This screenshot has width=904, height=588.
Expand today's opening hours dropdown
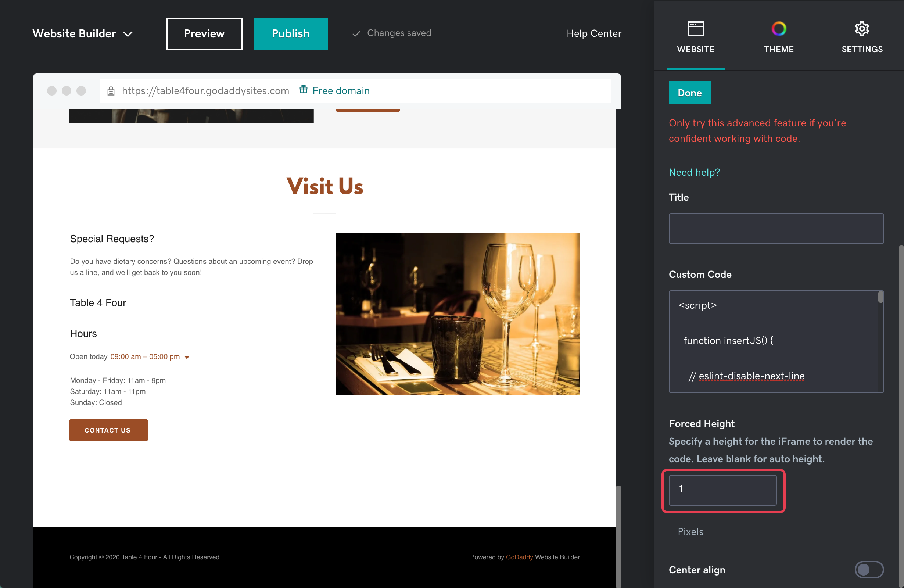point(187,357)
